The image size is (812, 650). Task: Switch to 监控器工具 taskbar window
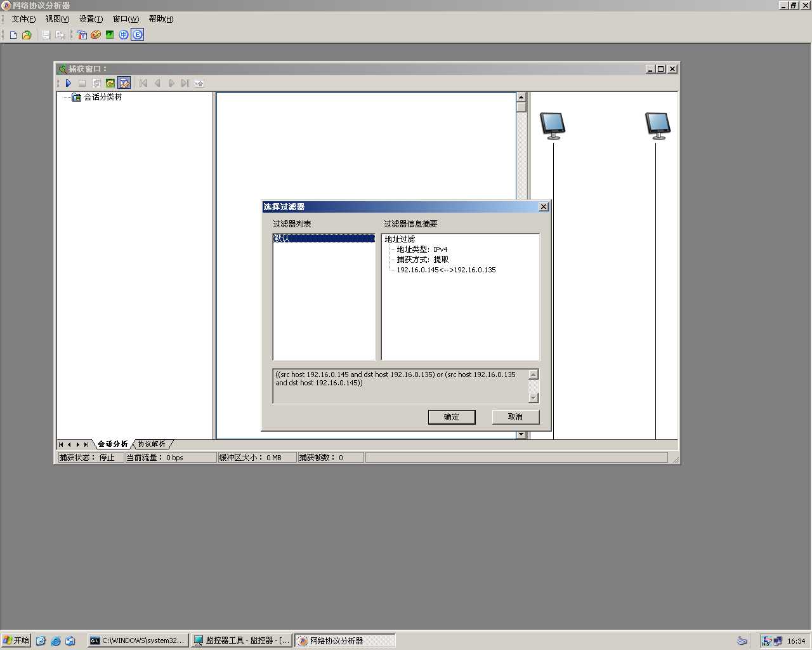(242, 641)
